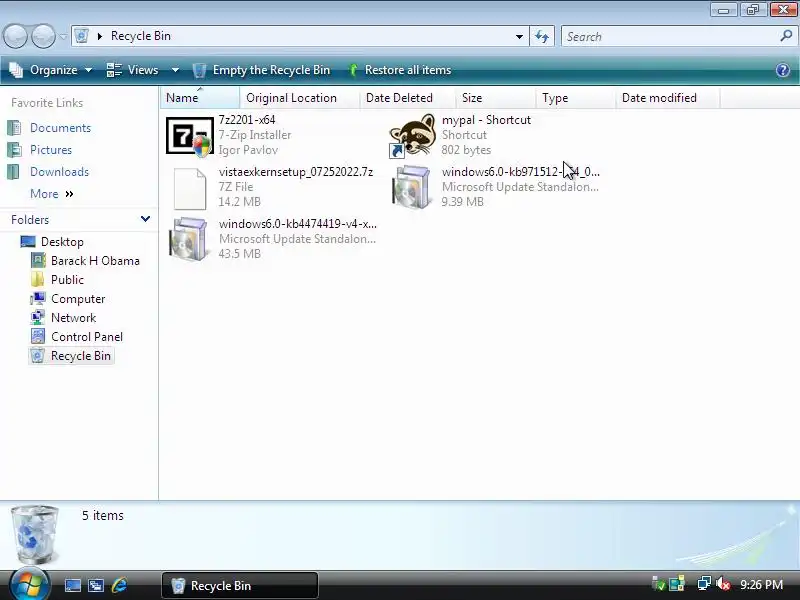Expand the Views dropdown arrow

click(175, 70)
